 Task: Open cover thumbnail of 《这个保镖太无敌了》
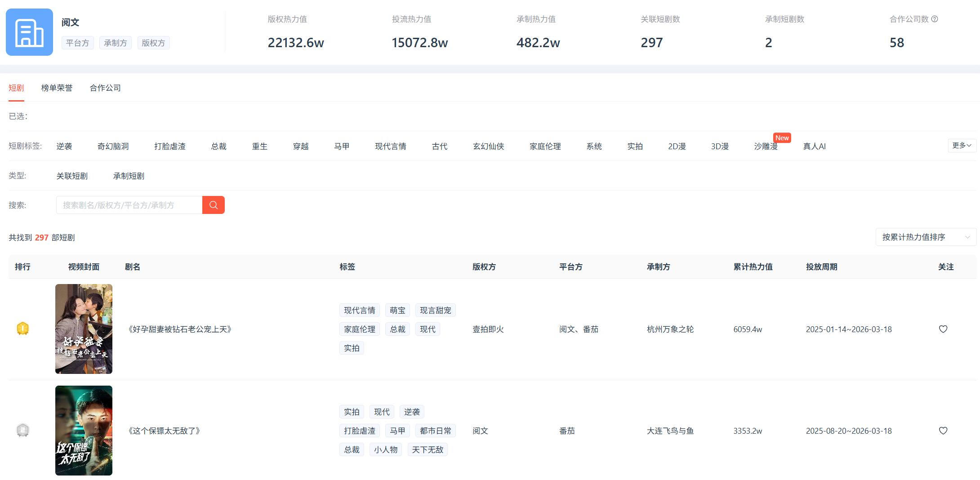point(84,431)
